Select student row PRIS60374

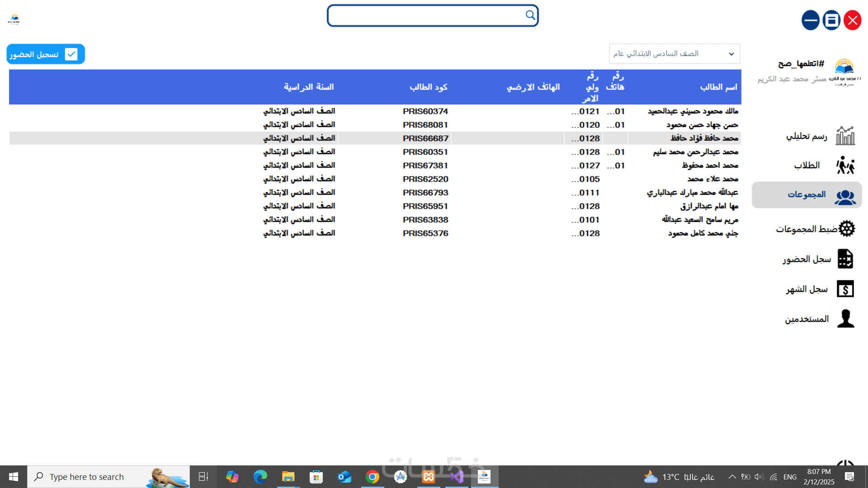[x=425, y=111]
